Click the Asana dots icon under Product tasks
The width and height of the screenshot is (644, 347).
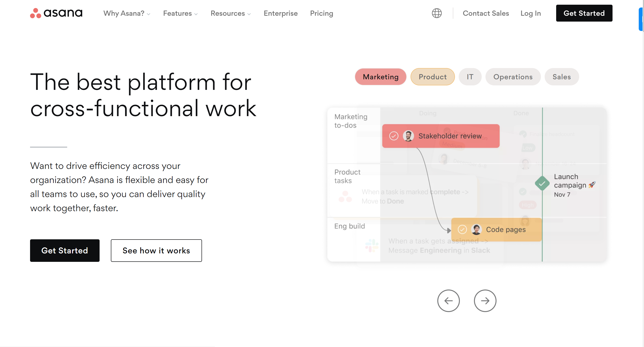(346, 197)
